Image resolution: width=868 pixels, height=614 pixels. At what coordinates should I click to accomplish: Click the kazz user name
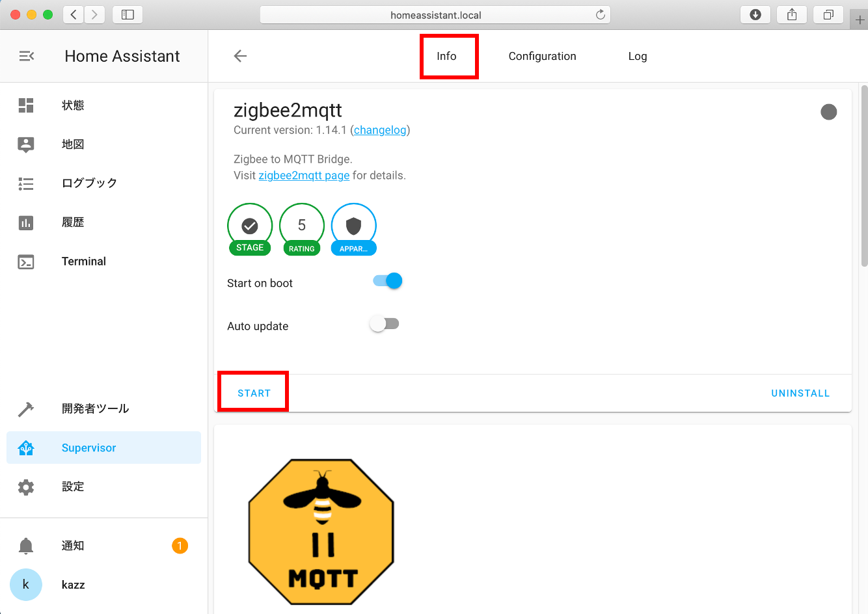[x=74, y=585]
